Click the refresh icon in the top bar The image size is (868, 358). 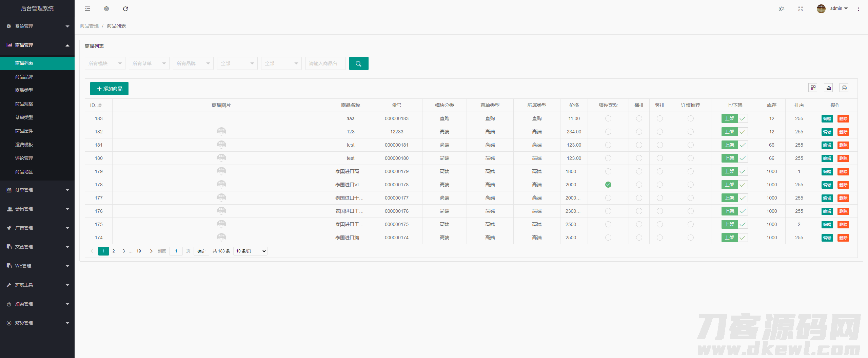pos(125,9)
